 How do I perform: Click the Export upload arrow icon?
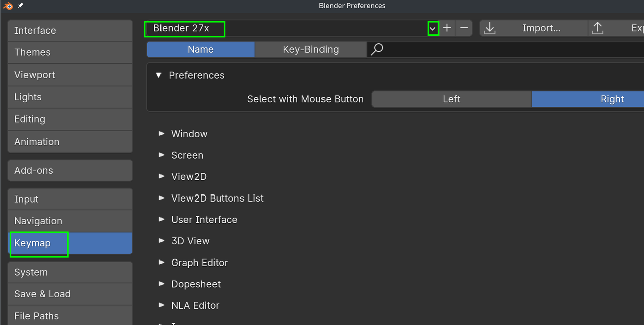coord(597,28)
